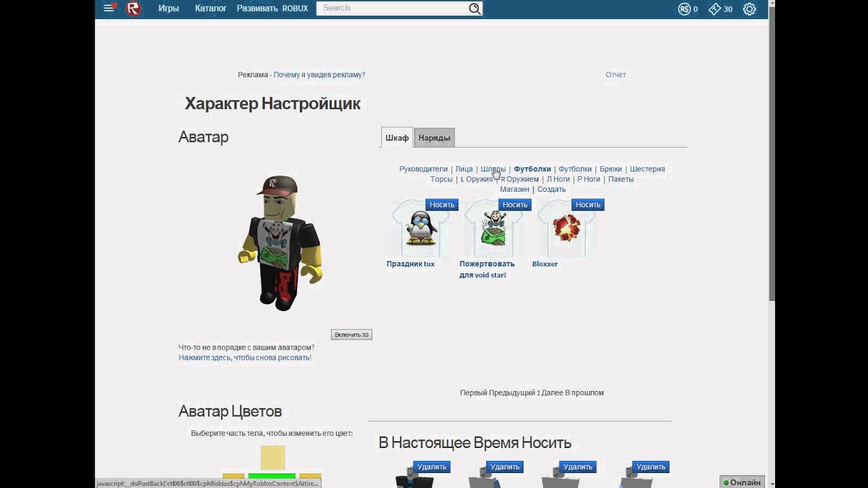The width and height of the screenshot is (868, 488).
Task: Focus the Search input field
Action: 393,9
